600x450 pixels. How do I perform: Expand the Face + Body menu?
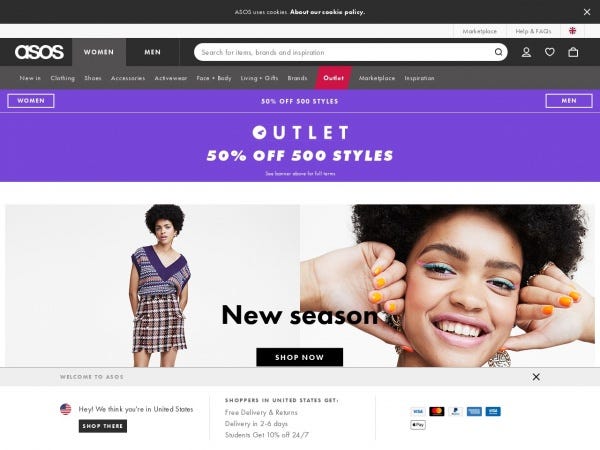(x=214, y=78)
